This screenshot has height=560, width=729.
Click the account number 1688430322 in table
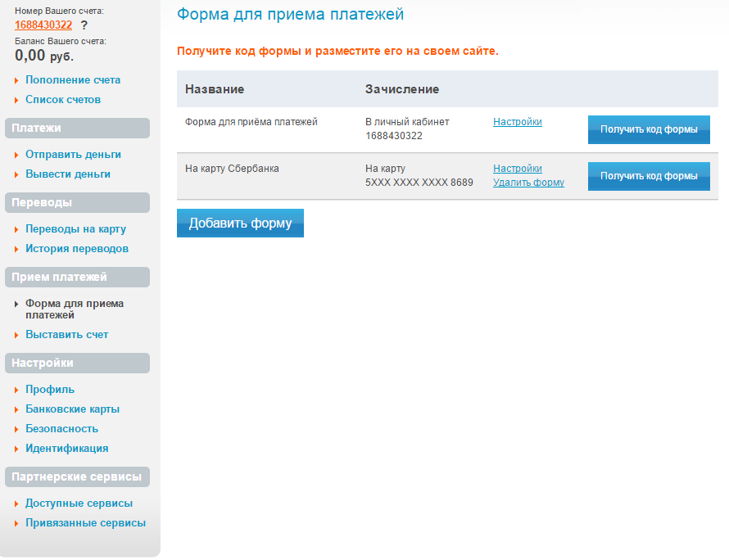394,136
